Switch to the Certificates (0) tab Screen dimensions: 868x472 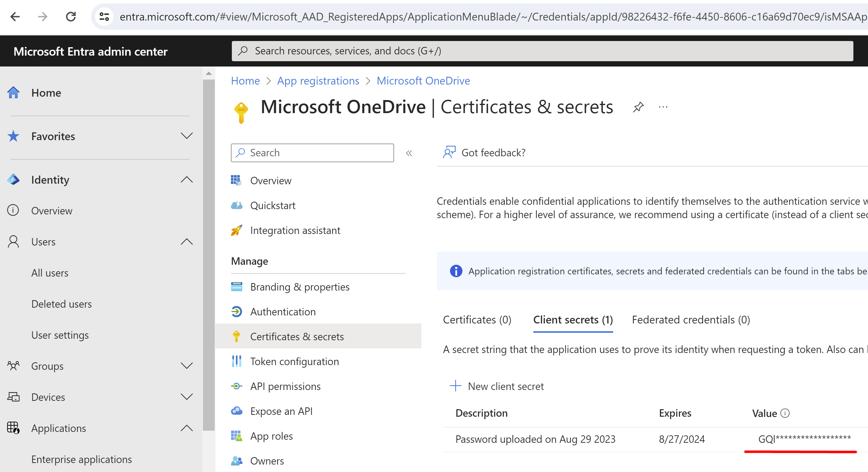click(477, 320)
